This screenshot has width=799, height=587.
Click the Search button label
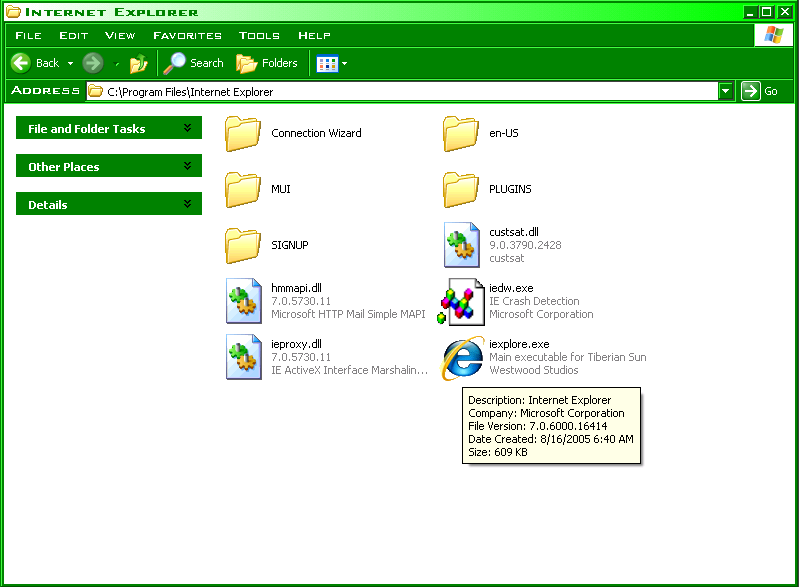(x=207, y=63)
